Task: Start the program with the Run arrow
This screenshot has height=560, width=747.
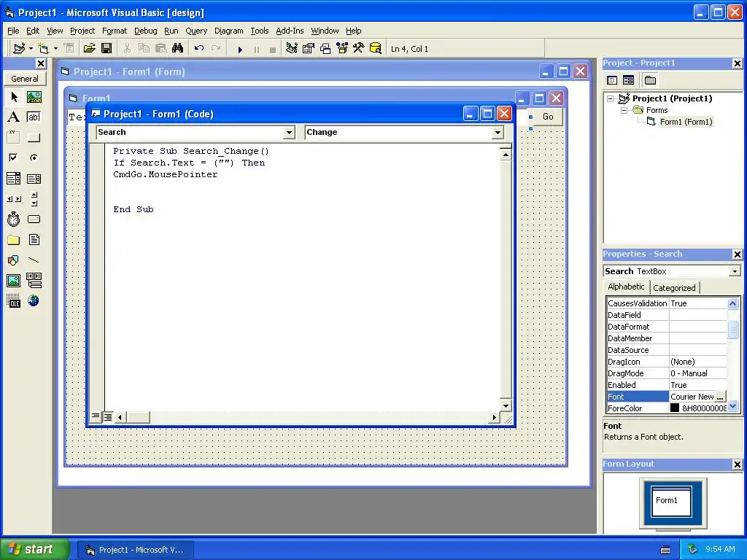Action: 240,49
